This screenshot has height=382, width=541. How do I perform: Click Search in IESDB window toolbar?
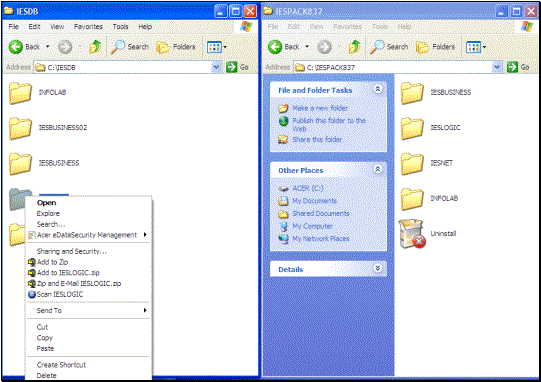(130, 47)
